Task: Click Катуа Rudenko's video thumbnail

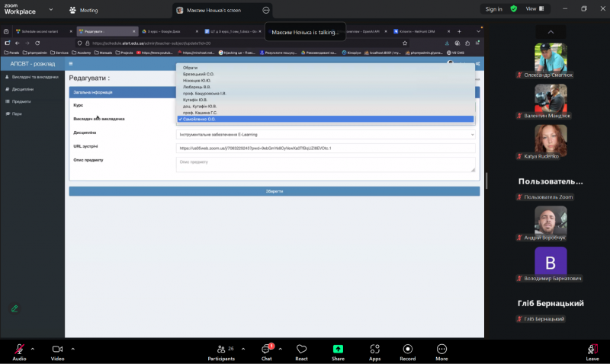Action: tap(550, 140)
